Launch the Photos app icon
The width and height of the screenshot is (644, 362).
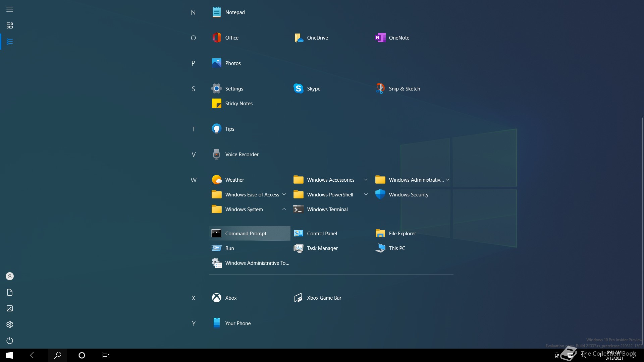click(216, 63)
